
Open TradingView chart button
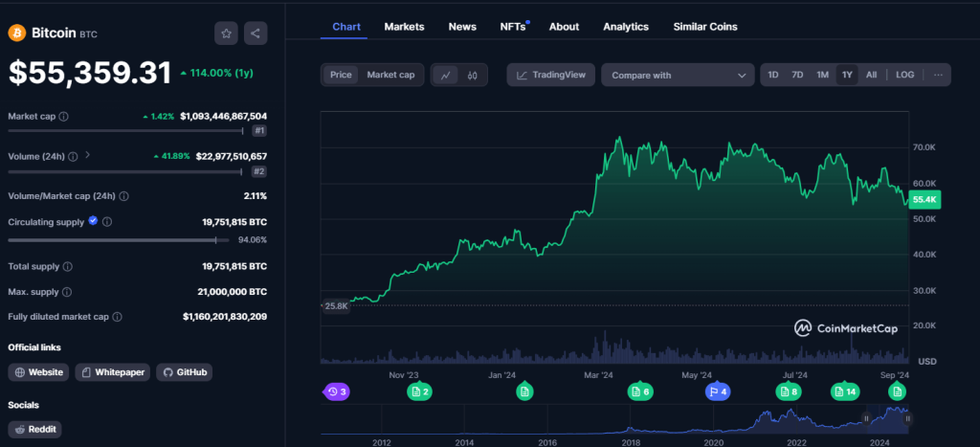click(x=550, y=75)
